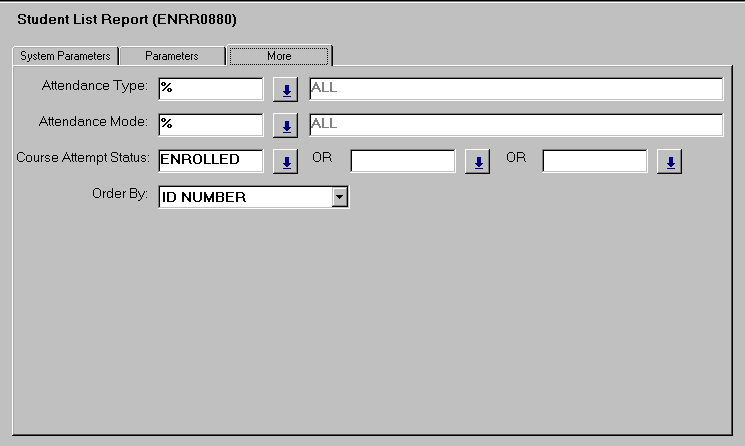The width and height of the screenshot is (745, 446).
Task: Expand the Order By dropdown arrow
Action: click(x=340, y=197)
